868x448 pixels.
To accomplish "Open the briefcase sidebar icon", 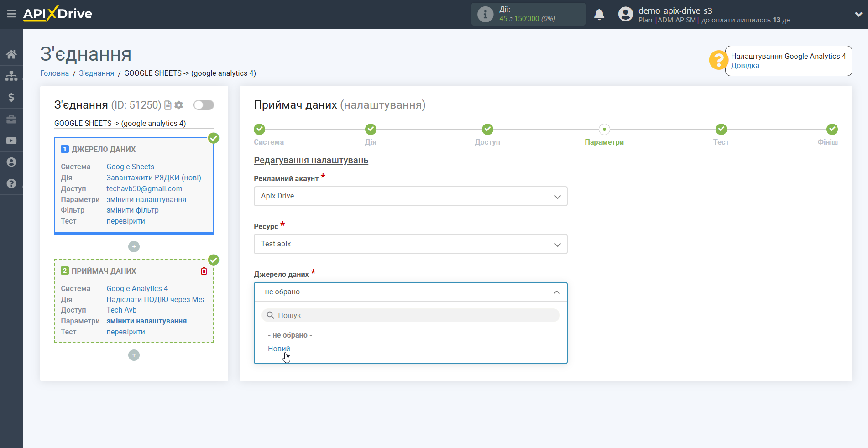I will tap(11, 119).
